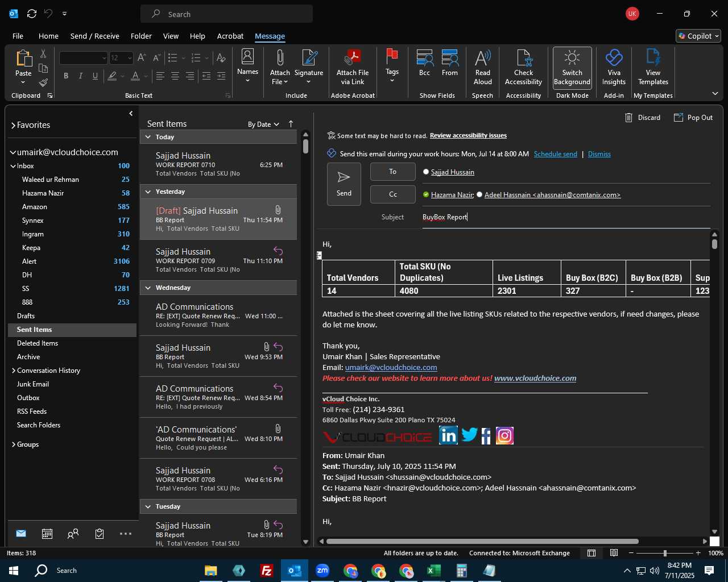This screenshot has height=582, width=728.
Task: Switch to Reading view in status bar
Action: click(x=614, y=553)
